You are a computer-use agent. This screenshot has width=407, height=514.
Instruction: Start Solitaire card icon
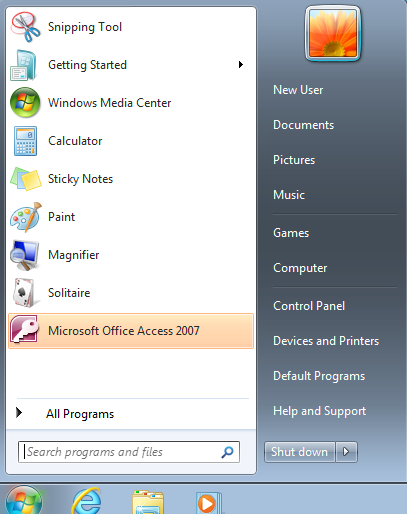click(x=25, y=293)
